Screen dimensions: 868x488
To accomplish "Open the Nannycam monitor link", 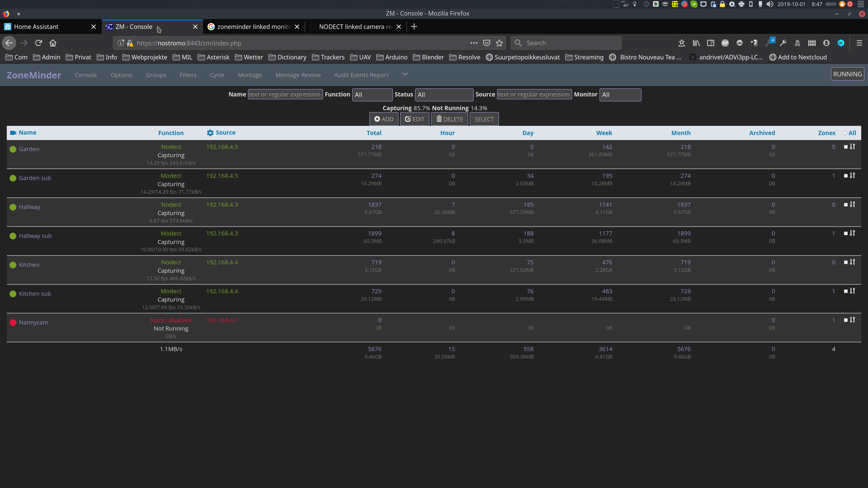I will tap(33, 322).
